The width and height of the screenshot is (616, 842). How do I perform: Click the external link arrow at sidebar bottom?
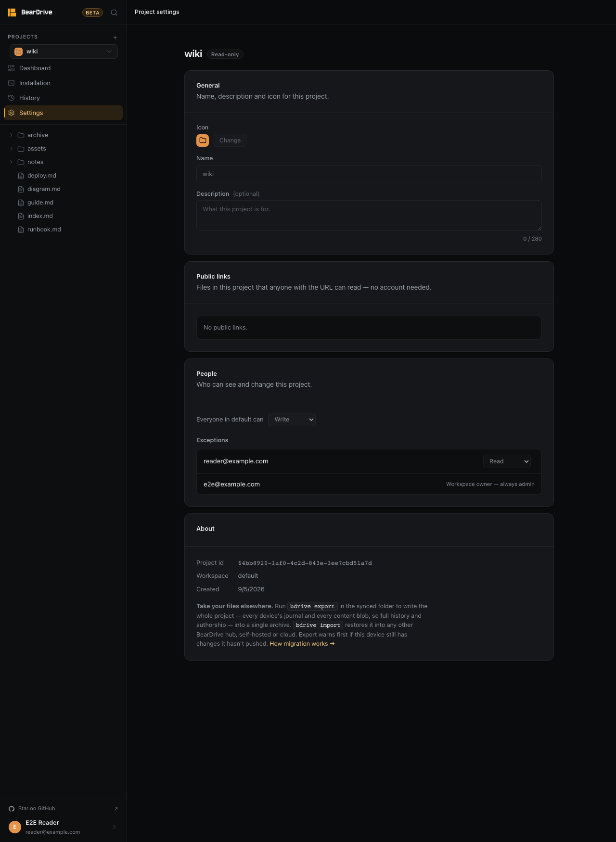click(x=116, y=809)
